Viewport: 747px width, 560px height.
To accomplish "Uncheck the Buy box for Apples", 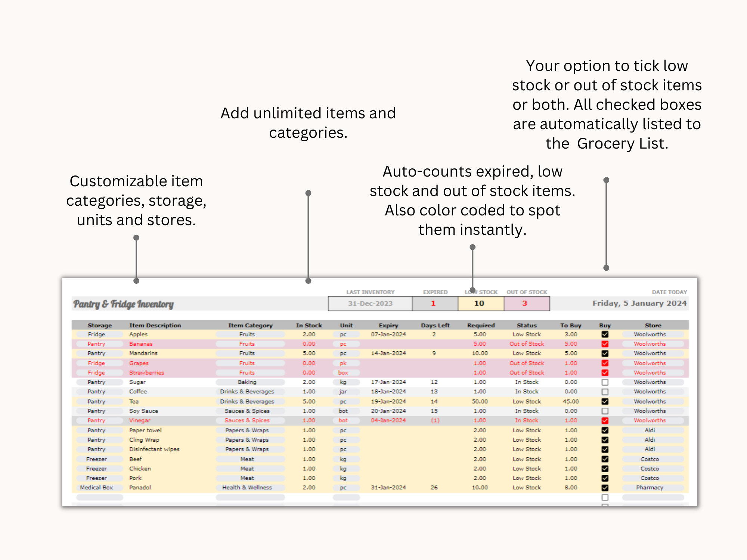I will (x=605, y=334).
